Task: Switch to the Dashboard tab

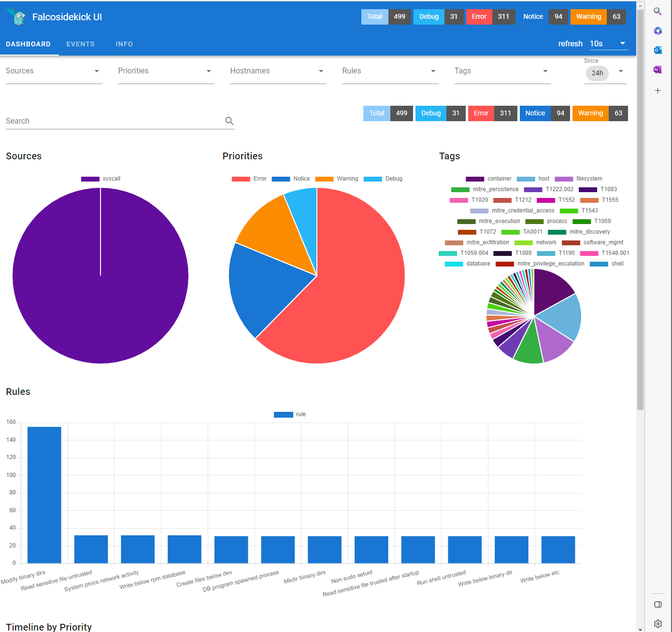Action: click(x=29, y=44)
